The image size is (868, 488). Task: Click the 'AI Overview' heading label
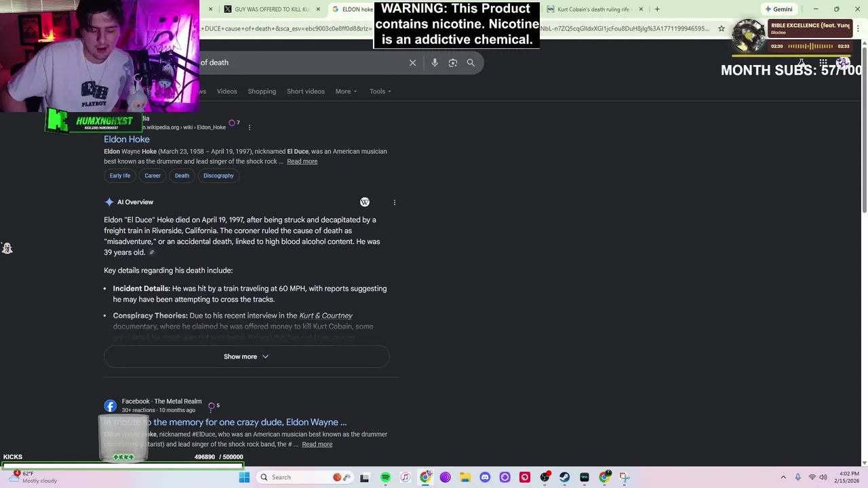[x=135, y=202]
